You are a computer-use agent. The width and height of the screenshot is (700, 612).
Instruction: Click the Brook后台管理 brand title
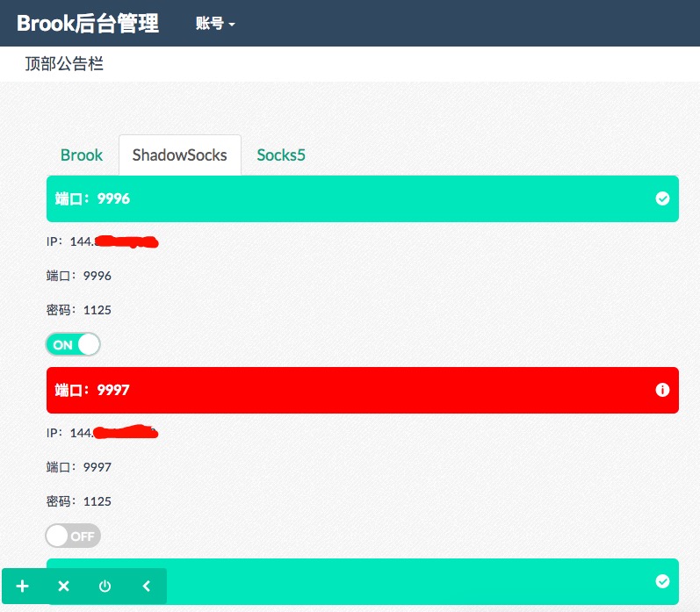88,23
